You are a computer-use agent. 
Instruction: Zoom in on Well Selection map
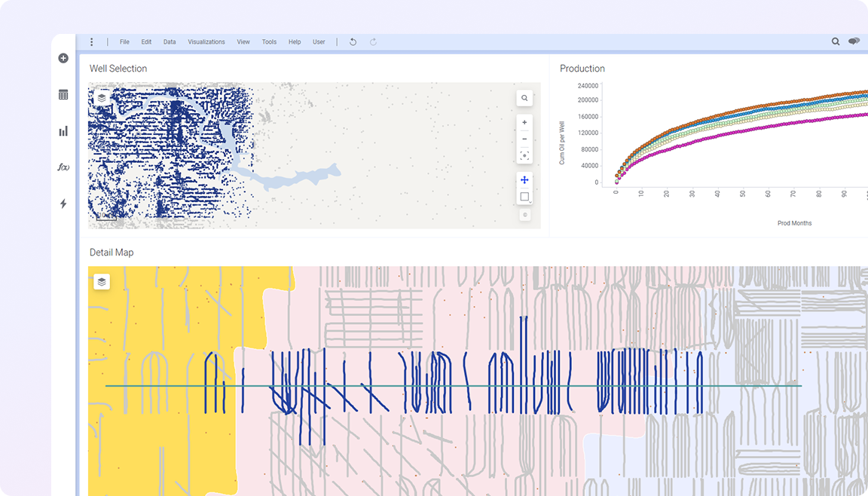coord(524,122)
